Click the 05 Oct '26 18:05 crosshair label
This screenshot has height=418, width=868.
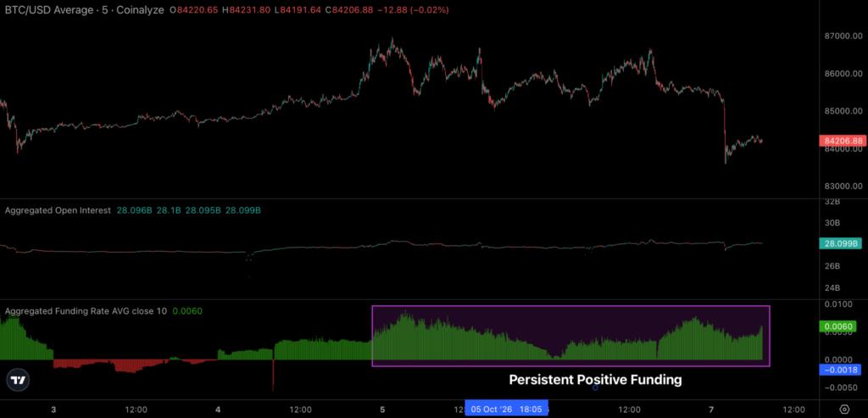[x=507, y=410]
